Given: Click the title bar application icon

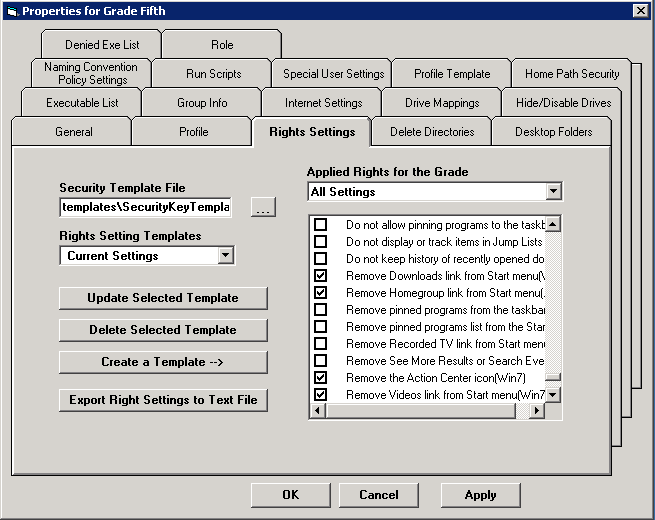Looking at the screenshot, I should tap(11, 10).
